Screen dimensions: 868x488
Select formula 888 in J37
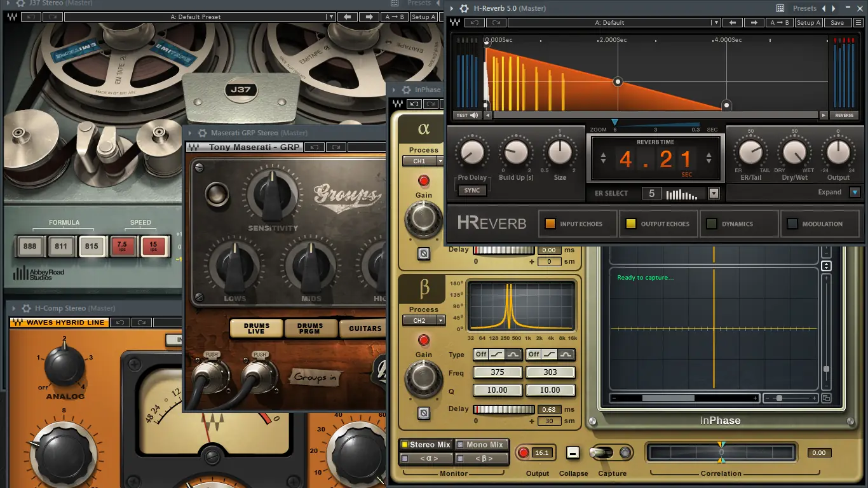[29, 246]
